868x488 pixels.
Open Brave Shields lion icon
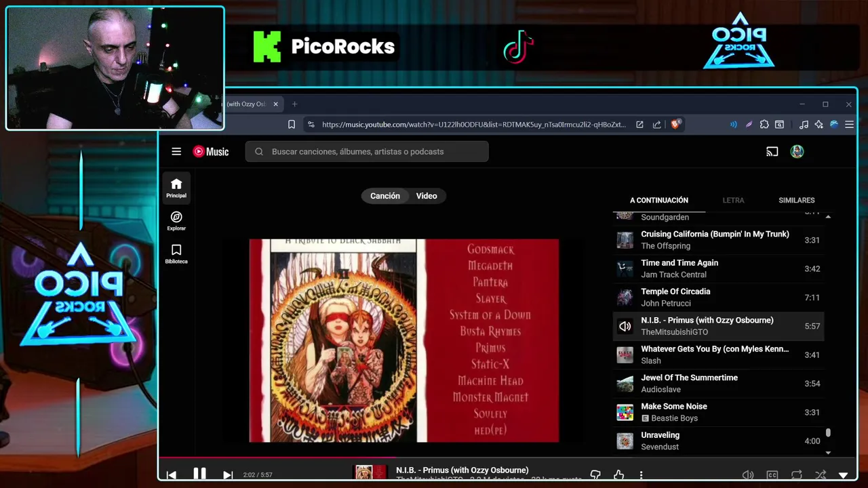click(675, 125)
